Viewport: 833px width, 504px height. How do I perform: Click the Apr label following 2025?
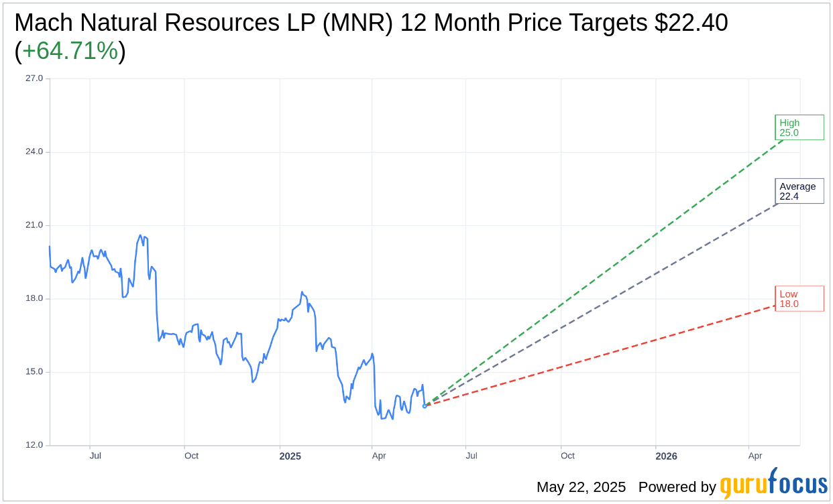pos(379,456)
